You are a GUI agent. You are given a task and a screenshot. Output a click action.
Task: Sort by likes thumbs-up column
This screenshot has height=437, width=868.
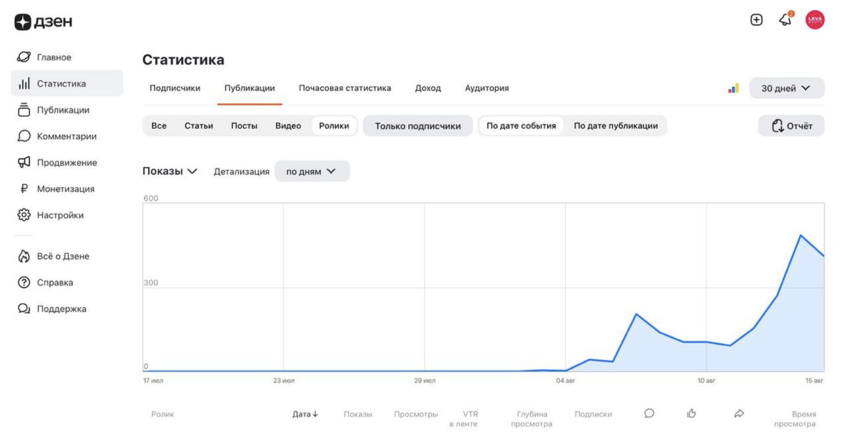pos(691,414)
